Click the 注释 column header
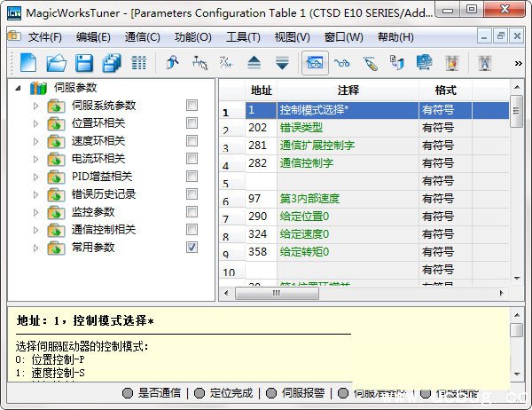Viewport: 532px width, 410px height. point(348,91)
